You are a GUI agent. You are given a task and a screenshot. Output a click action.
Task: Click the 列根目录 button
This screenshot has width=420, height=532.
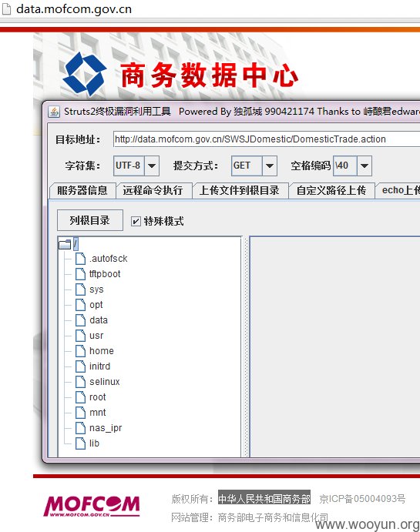pos(89,220)
